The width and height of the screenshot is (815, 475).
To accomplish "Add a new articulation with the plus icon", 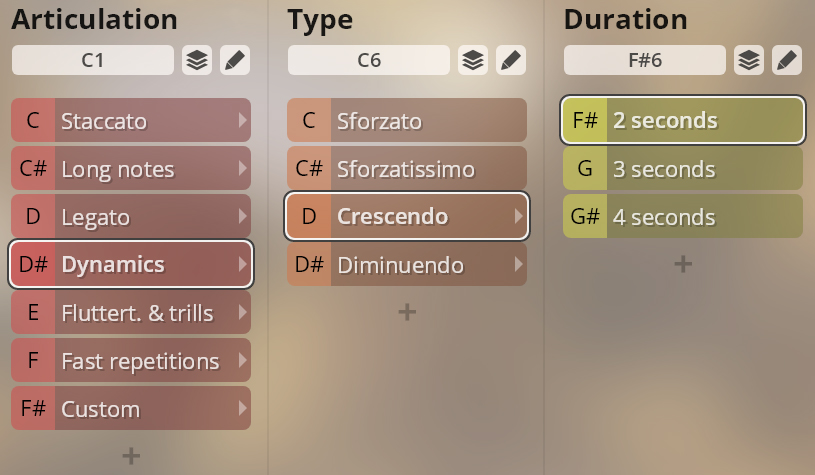I will coord(131,456).
